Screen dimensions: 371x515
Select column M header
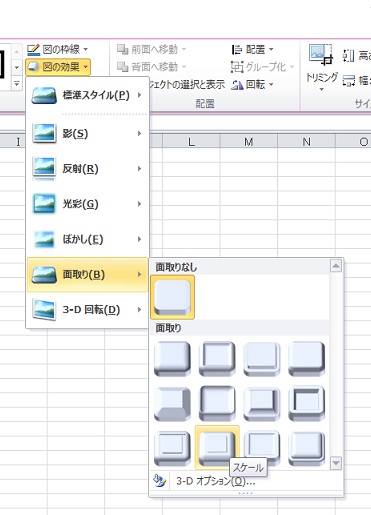(249, 142)
